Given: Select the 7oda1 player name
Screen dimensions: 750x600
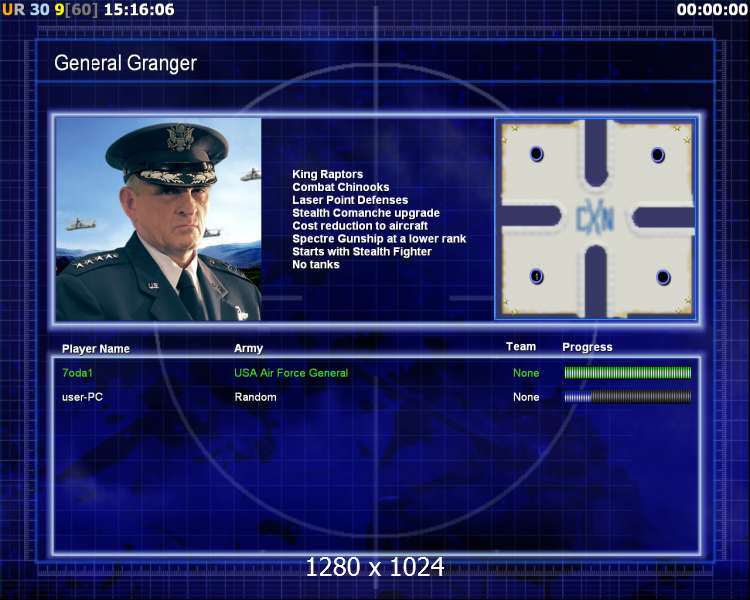Looking at the screenshot, I should [x=77, y=373].
